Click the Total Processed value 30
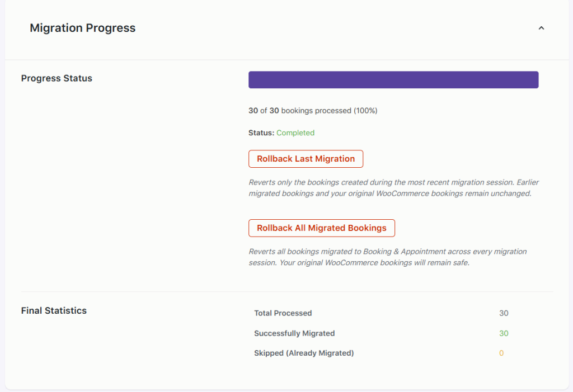Screen dimensions: 573x392 (x=504, y=313)
